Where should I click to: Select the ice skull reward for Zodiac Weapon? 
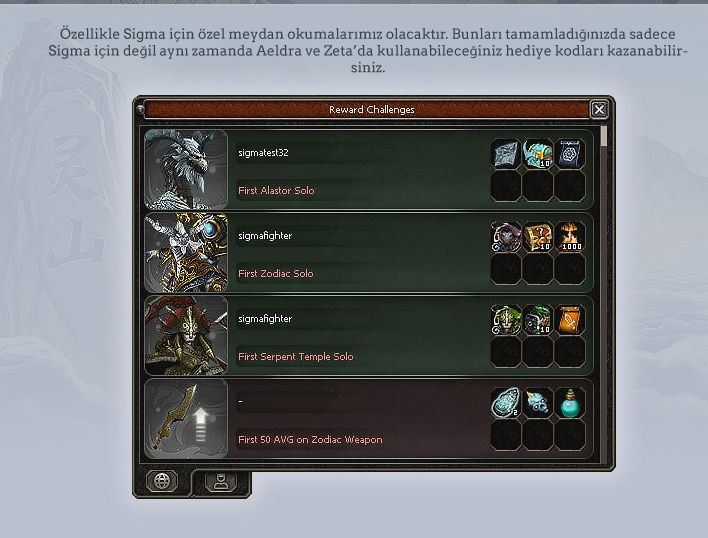(538, 402)
